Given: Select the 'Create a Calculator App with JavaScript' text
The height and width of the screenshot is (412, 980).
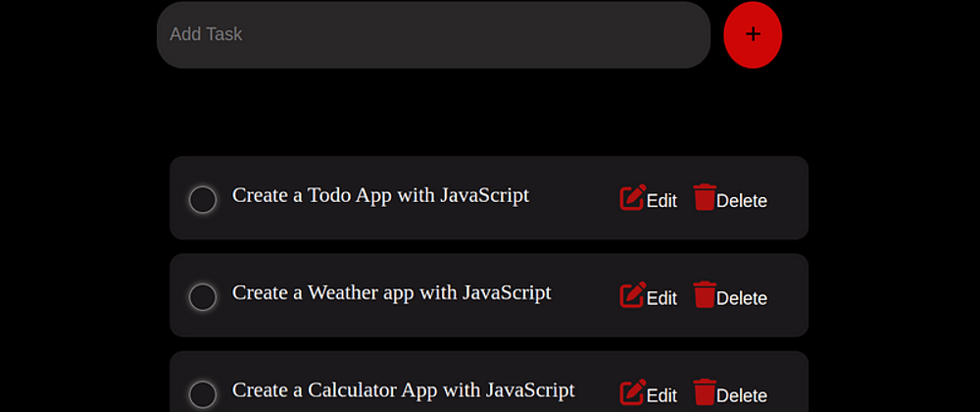Looking at the screenshot, I should click(x=403, y=390).
